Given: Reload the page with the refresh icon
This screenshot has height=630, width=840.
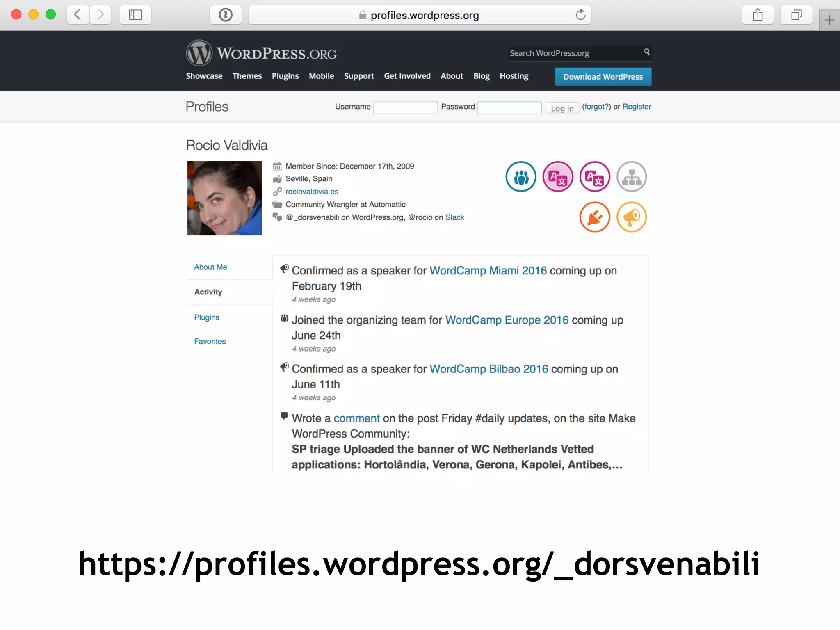Looking at the screenshot, I should (x=580, y=15).
